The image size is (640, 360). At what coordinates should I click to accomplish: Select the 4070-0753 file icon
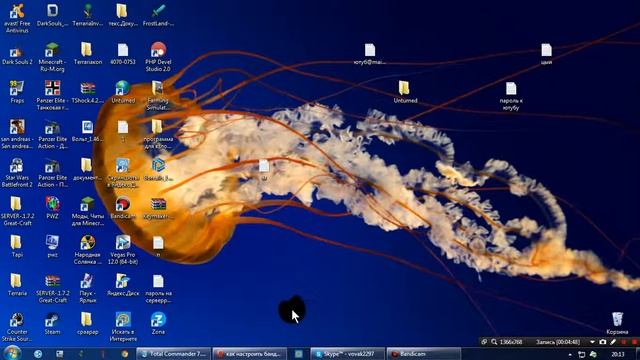coord(122,54)
